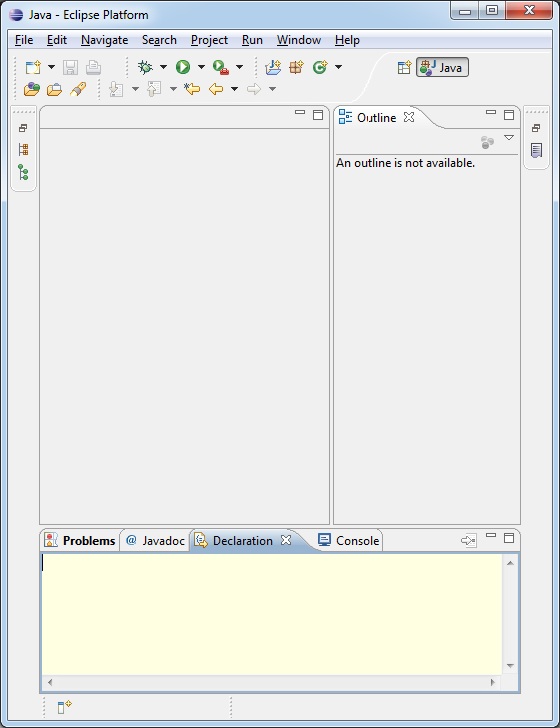This screenshot has width=560, height=728.
Task: Open the Forward history dropdown arrow
Action: [273, 89]
